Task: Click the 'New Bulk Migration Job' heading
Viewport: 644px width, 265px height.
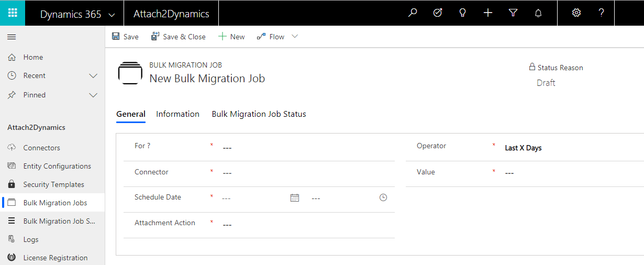Action: (207, 79)
